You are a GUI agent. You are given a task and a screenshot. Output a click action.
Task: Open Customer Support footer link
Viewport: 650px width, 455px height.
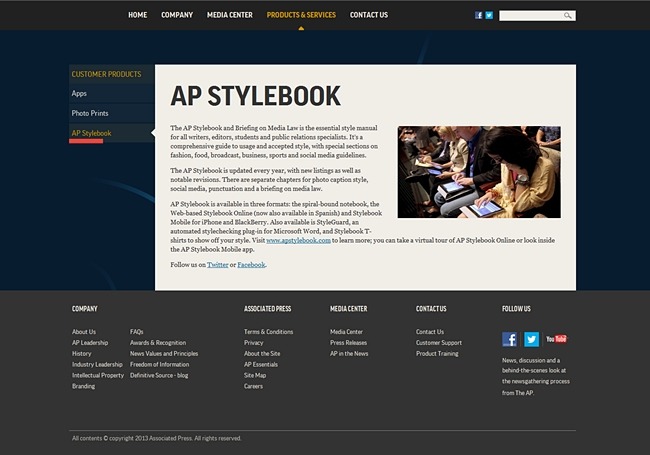[439, 343]
